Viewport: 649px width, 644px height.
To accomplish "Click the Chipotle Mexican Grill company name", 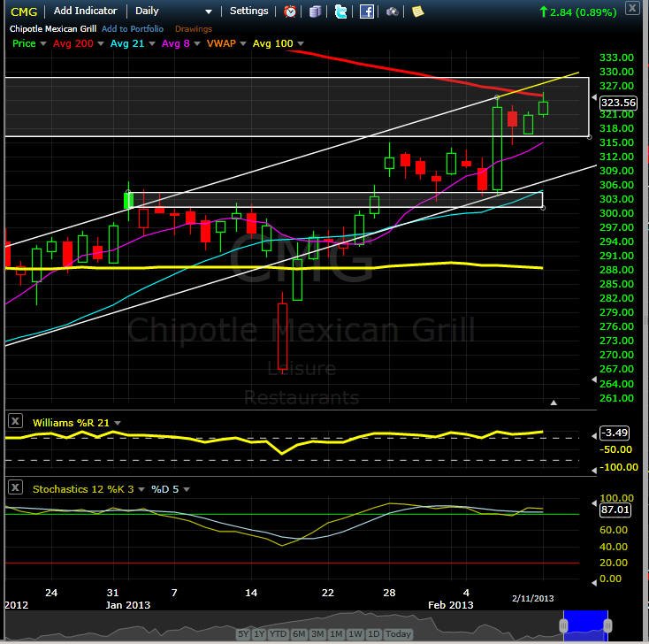I will 53,28.
